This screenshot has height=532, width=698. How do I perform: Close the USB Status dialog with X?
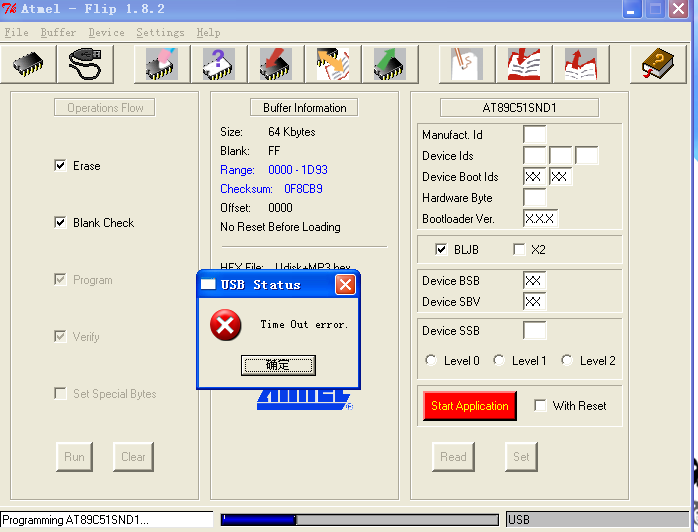pos(345,285)
